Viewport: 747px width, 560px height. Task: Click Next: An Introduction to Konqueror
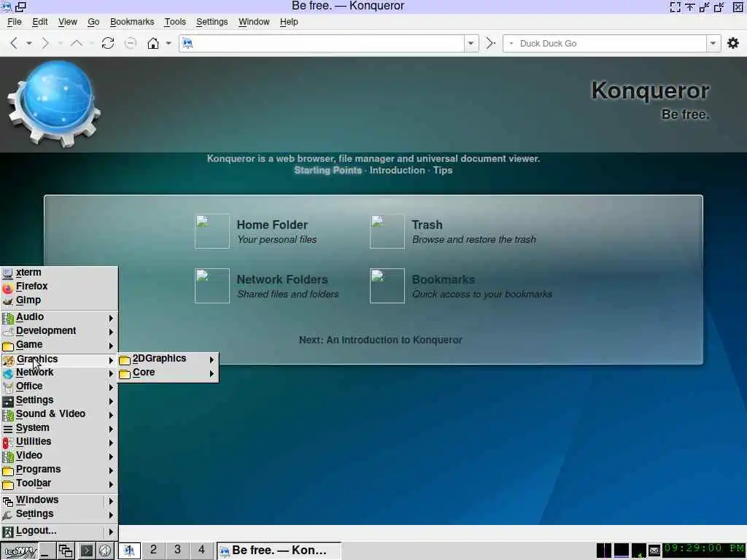tap(380, 340)
